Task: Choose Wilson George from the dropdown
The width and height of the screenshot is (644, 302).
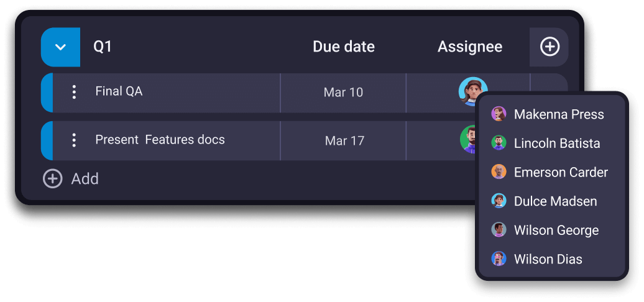Action: [x=556, y=231]
